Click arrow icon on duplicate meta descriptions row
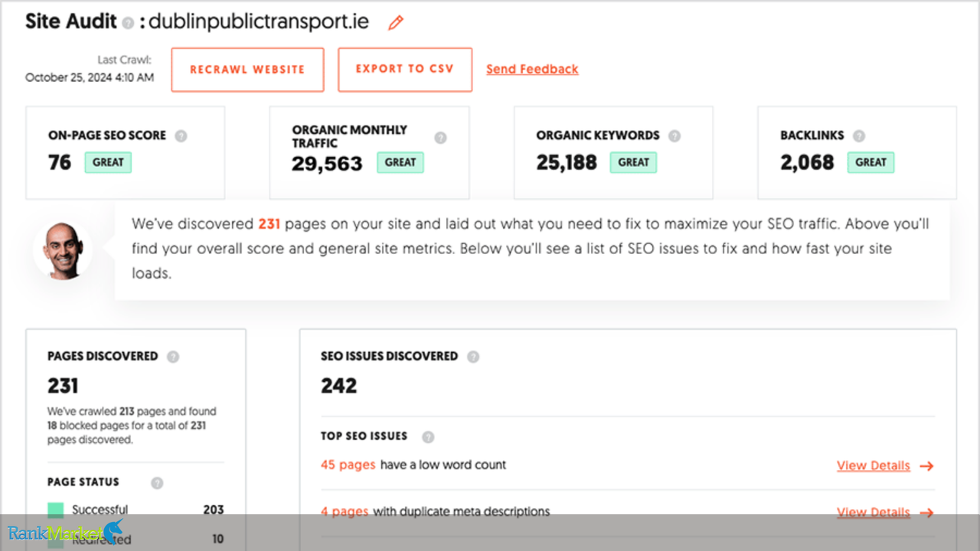The height and width of the screenshot is (551, 980). click(x=926, y=513)
